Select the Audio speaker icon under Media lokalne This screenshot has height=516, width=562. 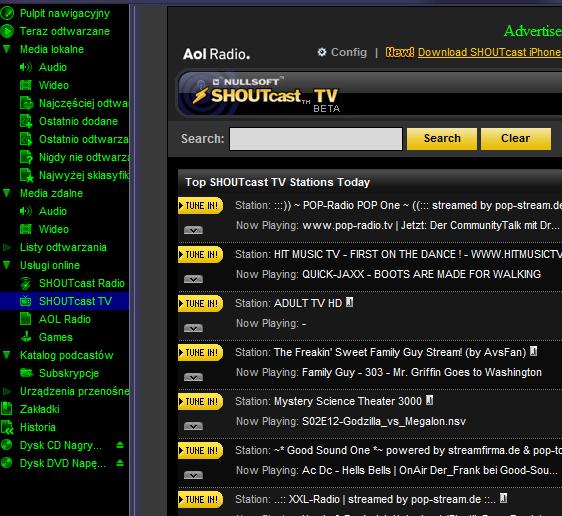point(26,67)
